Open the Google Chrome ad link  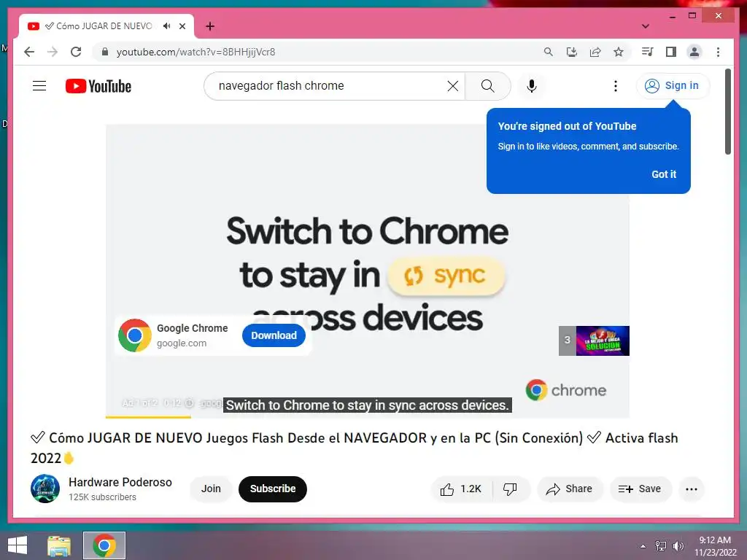click(192, 328)
